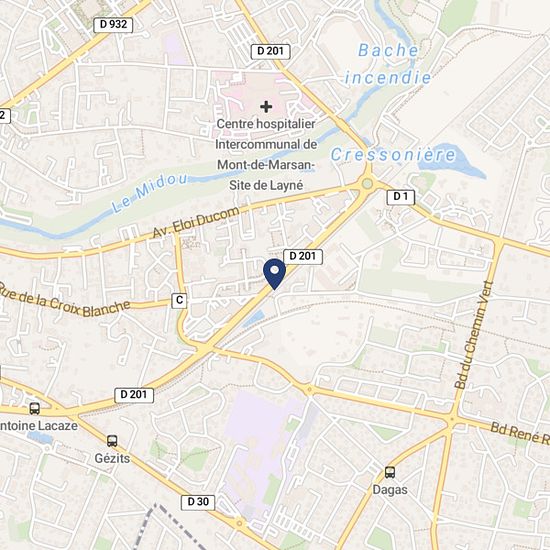Select the D 201 shield beside the pin
Image resolution: width=550 pixels, height=550 pixels.
point(303,257)
